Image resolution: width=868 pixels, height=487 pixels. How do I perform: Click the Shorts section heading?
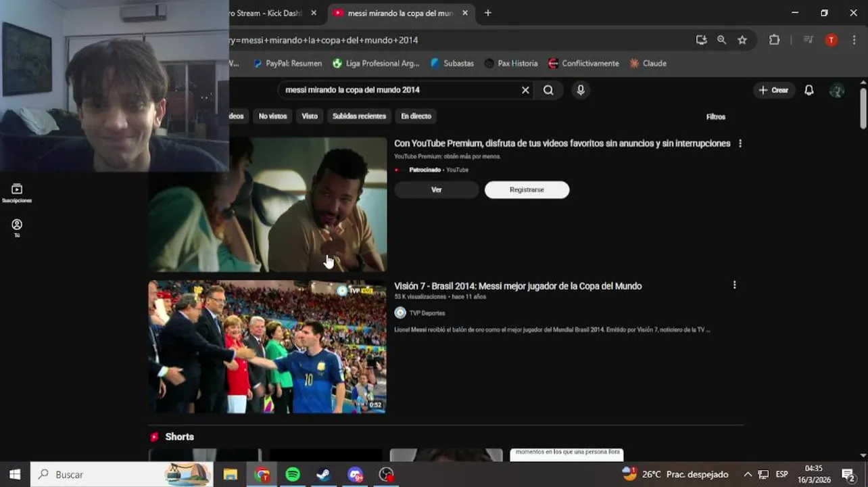[x=179, y=437]
